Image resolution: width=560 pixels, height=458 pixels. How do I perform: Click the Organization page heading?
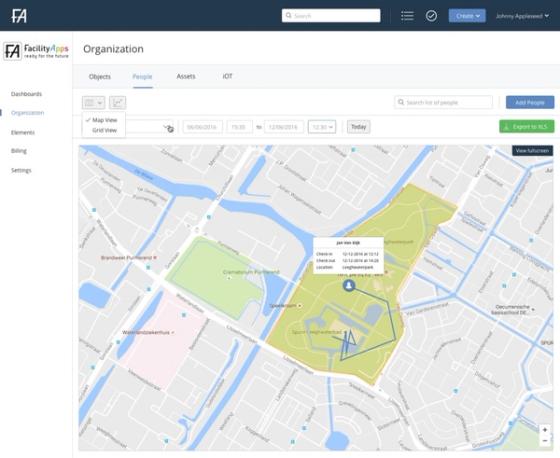(114, 49)
